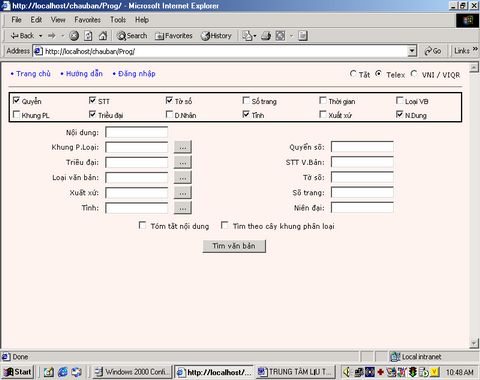Open the Start menu
This screenshot has height=380, width=480.
coord(18,372)
